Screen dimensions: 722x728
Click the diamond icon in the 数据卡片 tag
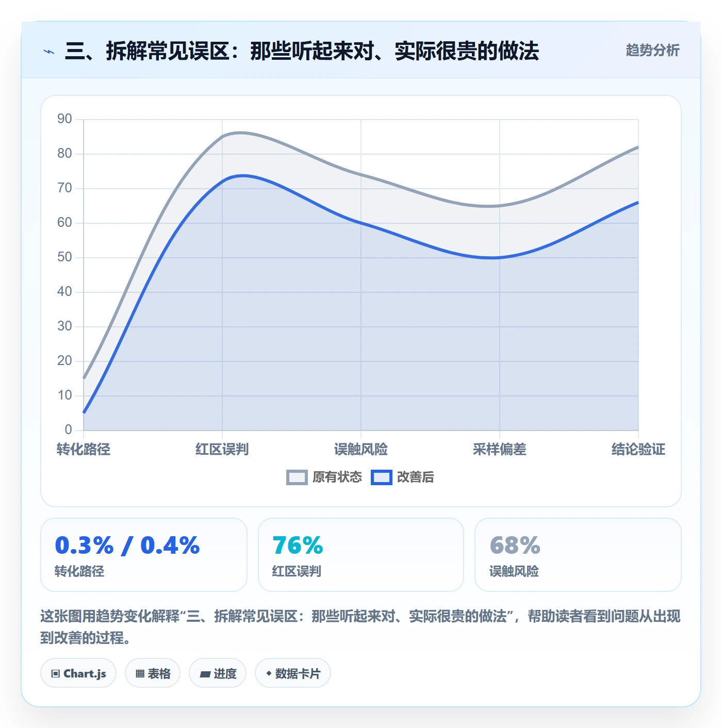coord(269,673)
